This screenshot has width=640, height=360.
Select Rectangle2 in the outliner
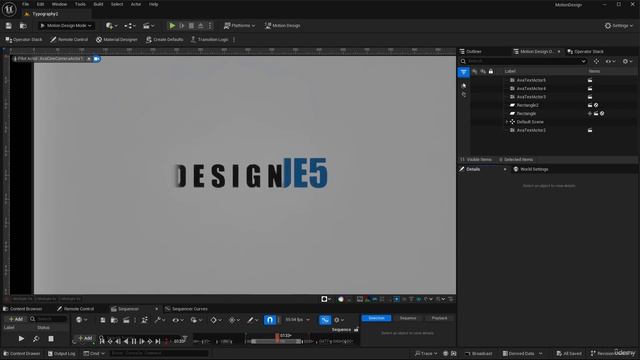527,105
